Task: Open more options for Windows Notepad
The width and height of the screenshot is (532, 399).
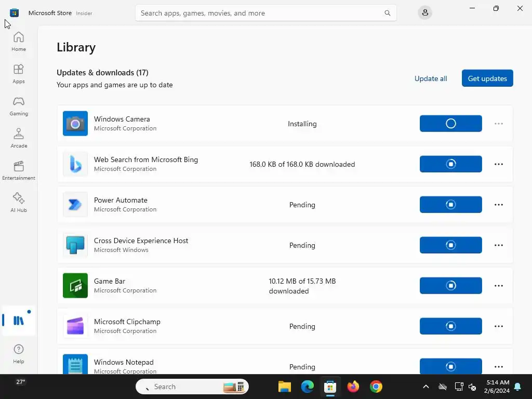Action: [x=498, y=366]
